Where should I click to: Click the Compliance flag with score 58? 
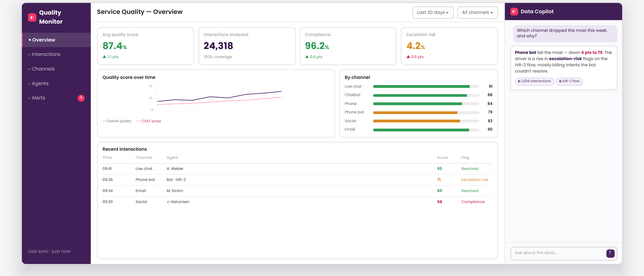[473, 202]
